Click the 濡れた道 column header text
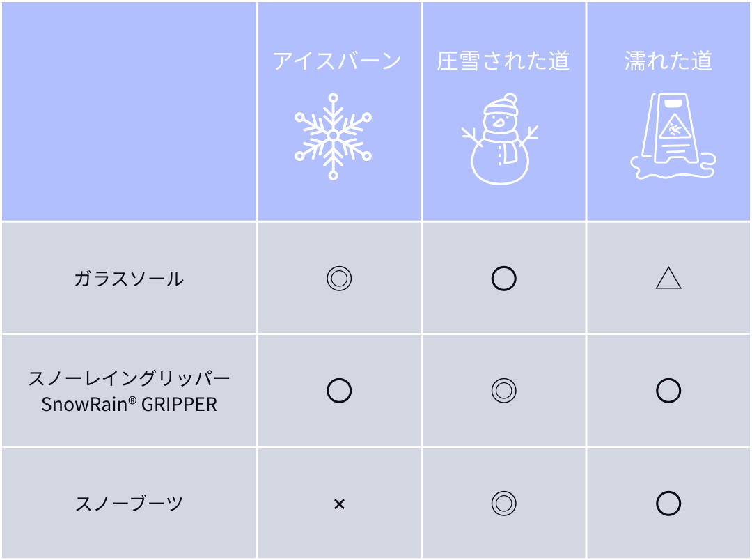Image resolution: width=752 pixels, height=560 pixels. (x=668, y=61)
